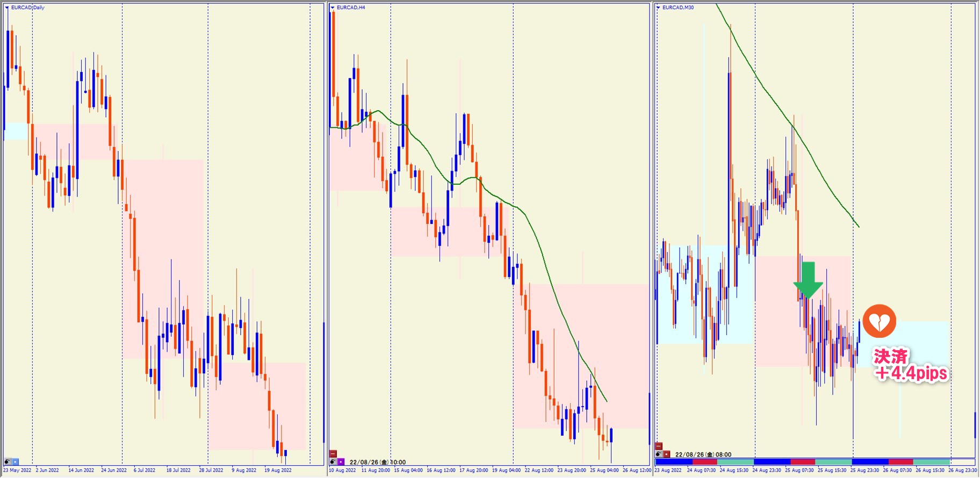Click the bomb icon in the Daily chart
Viewport: 980px width, 478px height.
point(8,461)
